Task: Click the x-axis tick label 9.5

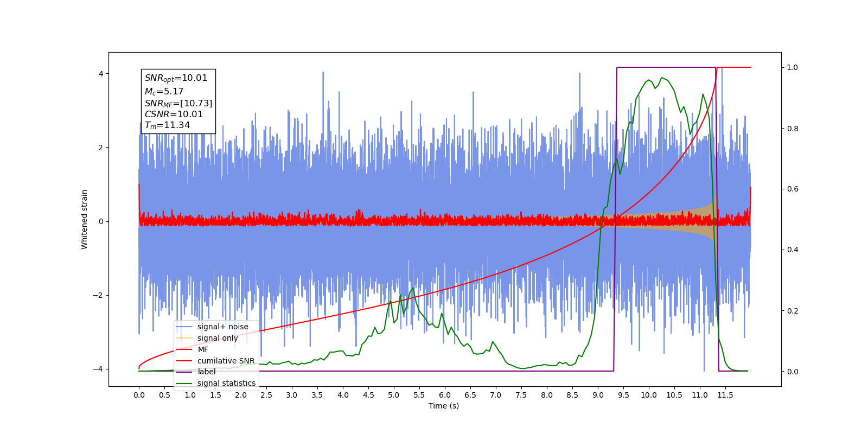Action: pyautogui.click(x=623, y=395)
